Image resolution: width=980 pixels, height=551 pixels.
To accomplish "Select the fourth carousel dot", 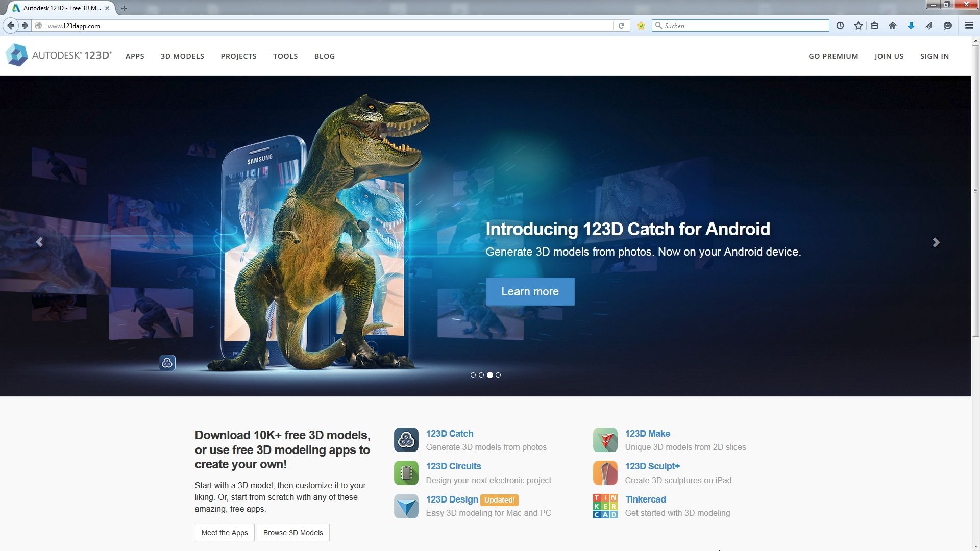I will [x=498, y=375].
